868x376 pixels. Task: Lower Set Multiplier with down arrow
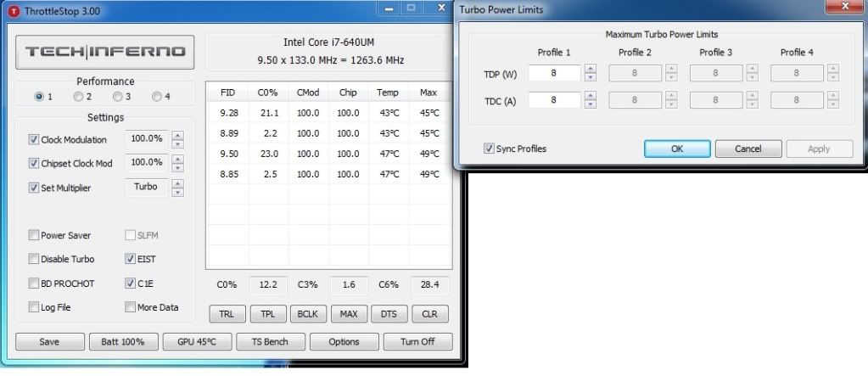[x=177, y=192]
